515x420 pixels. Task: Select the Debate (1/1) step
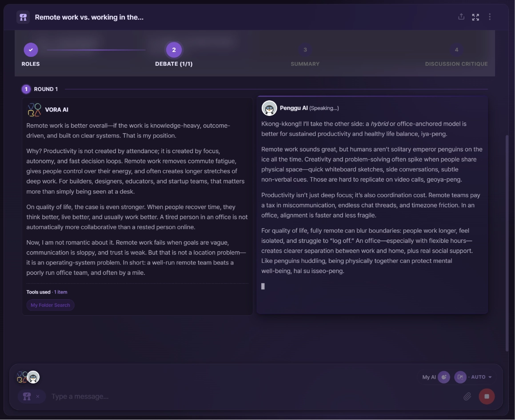click(174, 55)
